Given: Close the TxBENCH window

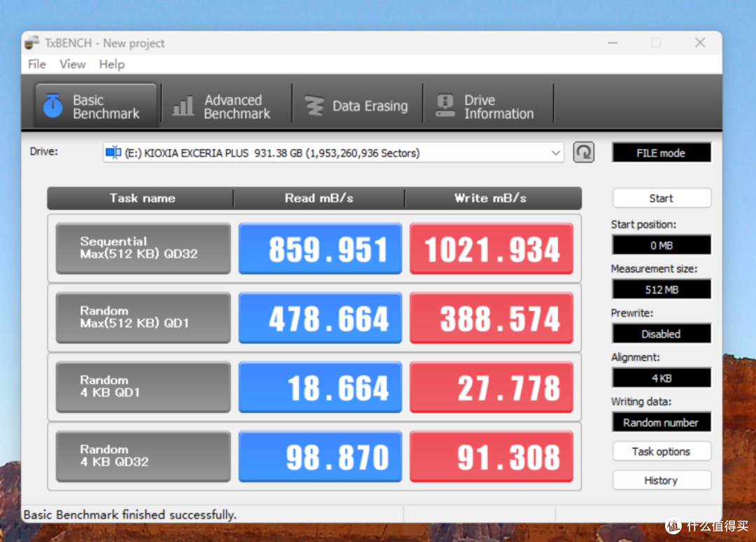Looking at the screenshot, I should [x=700, y=43].
